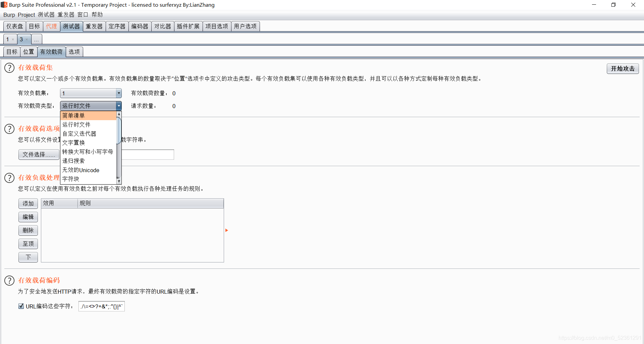
Task: Open the 重发器 menu in the menu bar
Action: pyautogui.click(x=66, y=15)
